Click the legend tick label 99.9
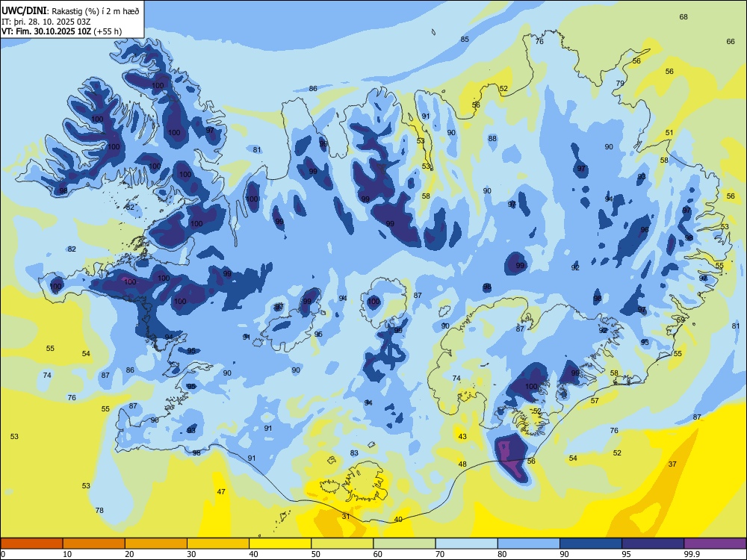This screenshot has height=560, width=747. click(x=691, y=554)
